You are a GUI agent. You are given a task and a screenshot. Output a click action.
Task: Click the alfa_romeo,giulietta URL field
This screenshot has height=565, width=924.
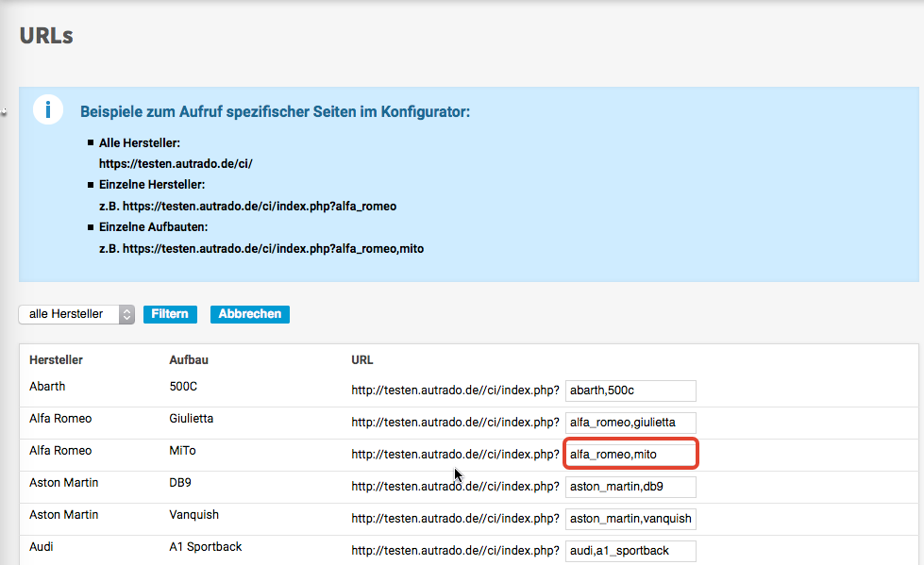(x=630, y=423)
